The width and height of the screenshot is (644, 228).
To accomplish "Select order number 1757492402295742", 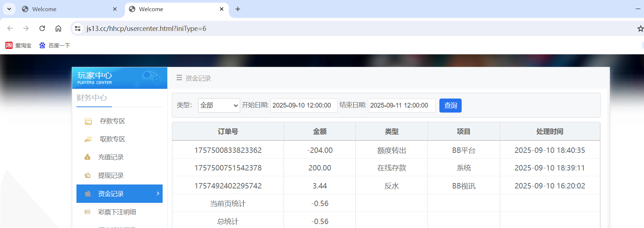I will pos(228,186).
